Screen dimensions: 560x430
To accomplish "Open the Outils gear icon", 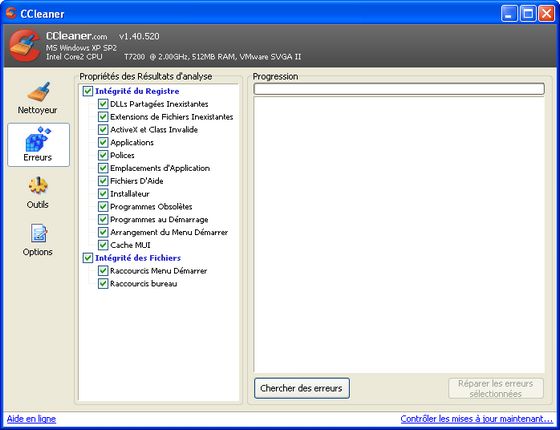I will click(x=38, y=186).
